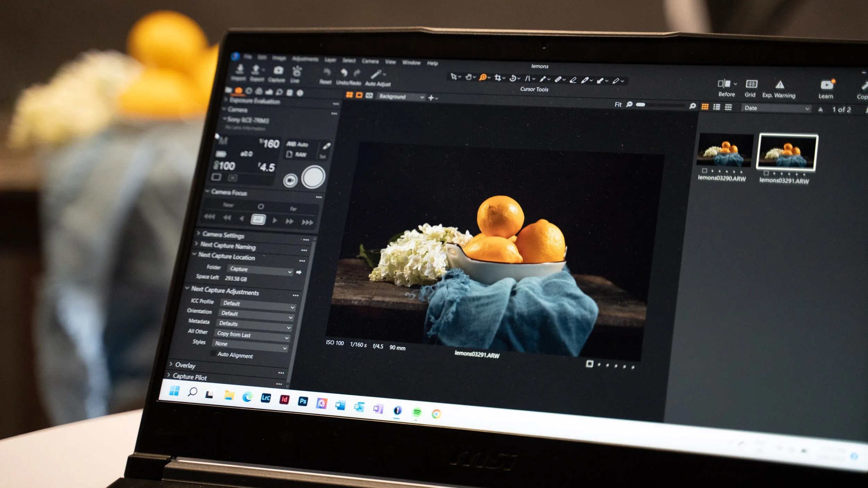Viewport: 868px width, 488px height.
Task: Select the Pointer cursor tool
Action: [453, 76]
